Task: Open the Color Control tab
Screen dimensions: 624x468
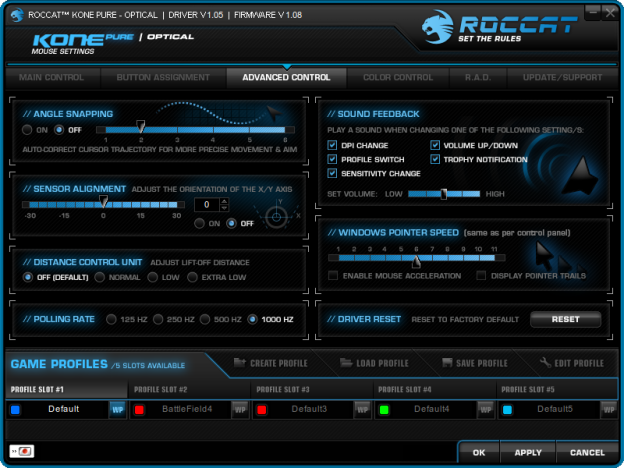Action: click(398, 78)
